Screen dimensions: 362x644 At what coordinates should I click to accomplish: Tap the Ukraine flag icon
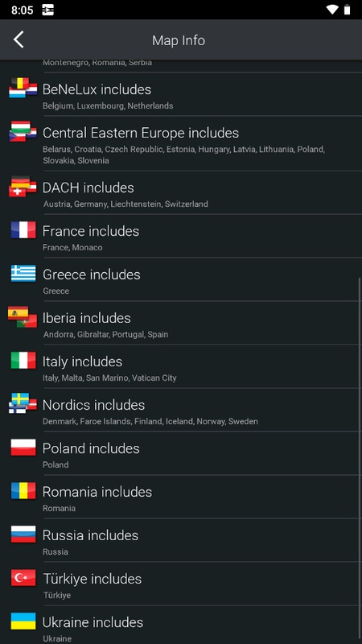(23, 621)
